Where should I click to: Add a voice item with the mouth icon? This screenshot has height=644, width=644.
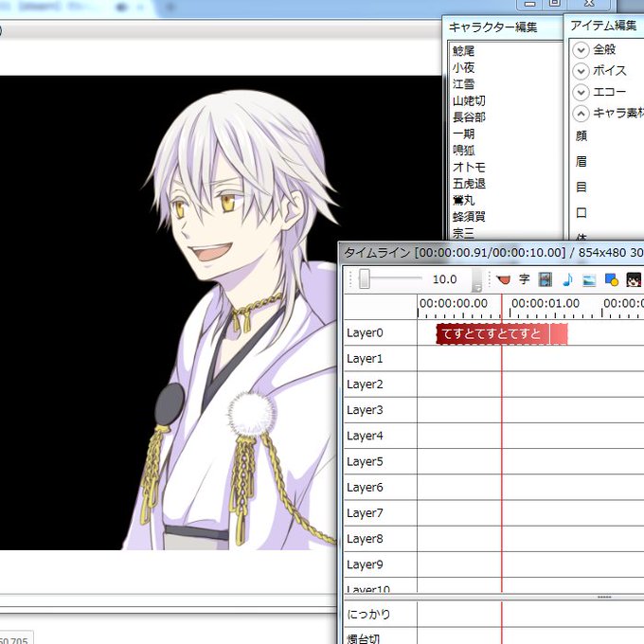point(503,280)
